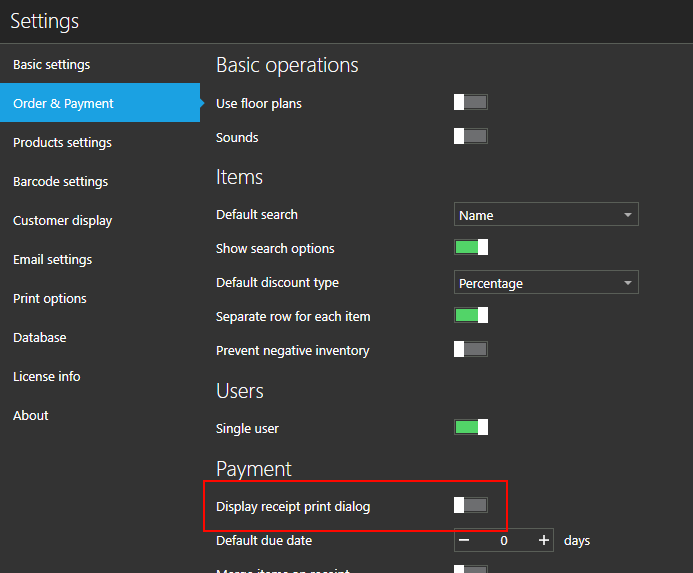Switch to Print options
This screenshot has height=573, width=693.
[50, 299]
